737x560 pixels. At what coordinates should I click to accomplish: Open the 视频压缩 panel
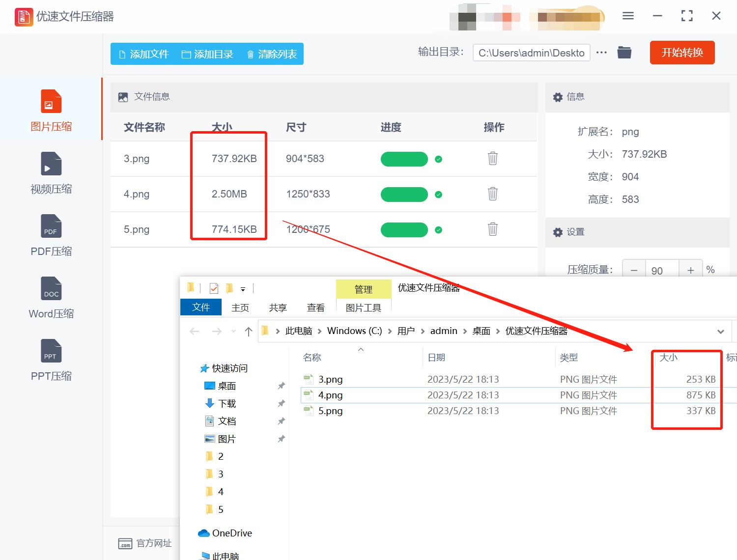coord(51,172)
